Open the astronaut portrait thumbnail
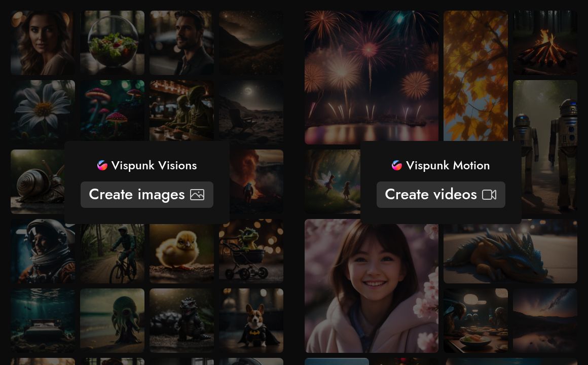The image size is (588, 365). click(x=43, y=251)
